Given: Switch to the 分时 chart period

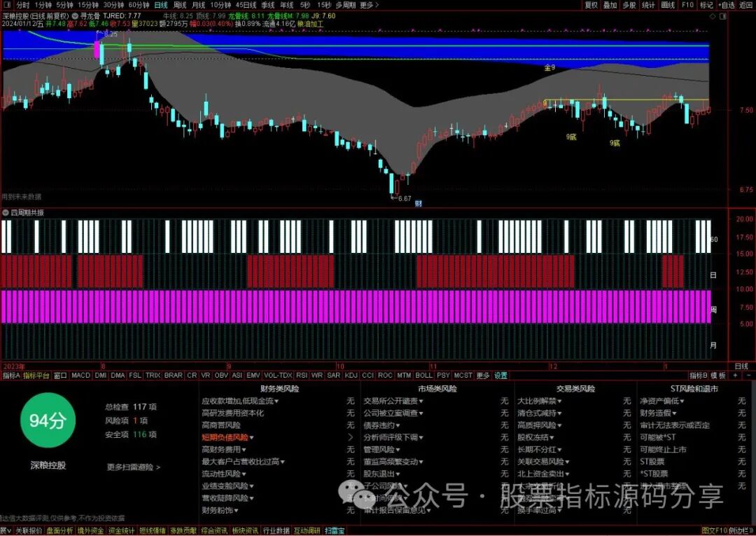Looking at the screenshot, I should click(22, 5).
